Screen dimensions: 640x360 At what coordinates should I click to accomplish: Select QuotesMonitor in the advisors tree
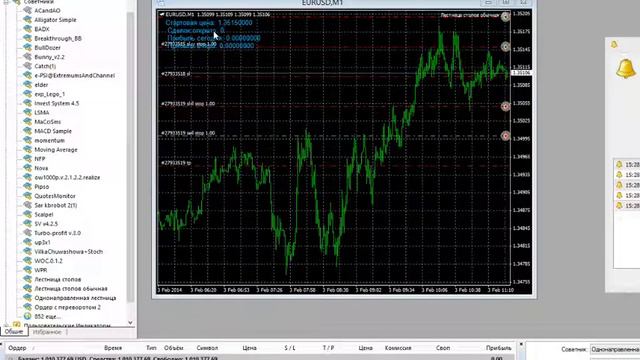(55, 196)
